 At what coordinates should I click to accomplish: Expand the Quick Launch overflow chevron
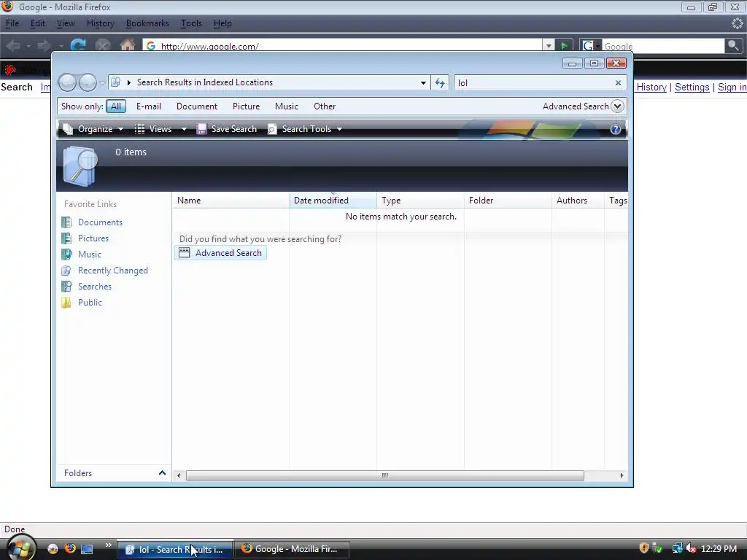click(108, 545)
